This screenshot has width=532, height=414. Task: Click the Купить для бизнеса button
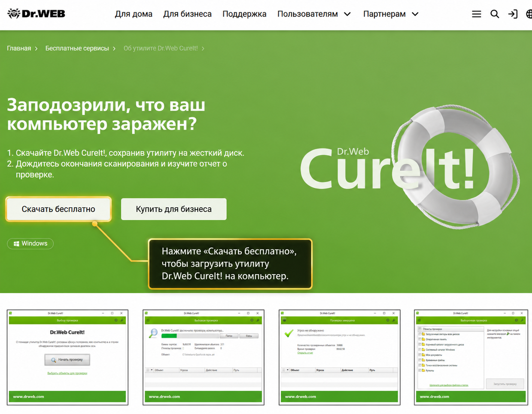pyautogui.click(x=174, y=209)
